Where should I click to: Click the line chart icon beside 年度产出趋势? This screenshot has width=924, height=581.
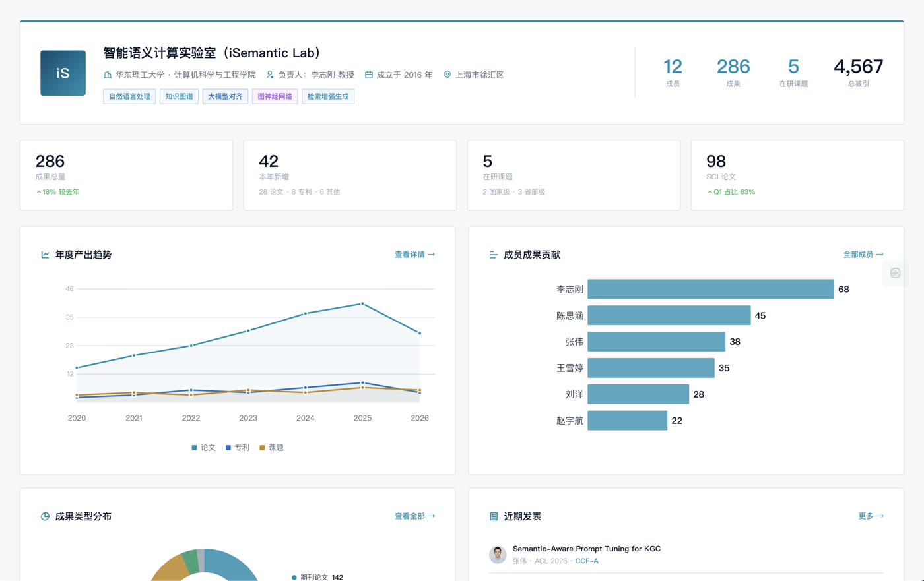45,255
